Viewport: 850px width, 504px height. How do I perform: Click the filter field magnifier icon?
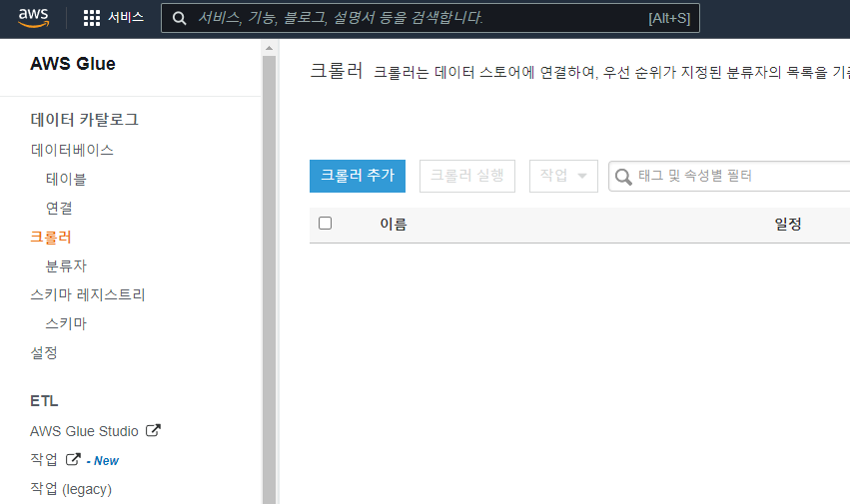(x=623, y=177)
